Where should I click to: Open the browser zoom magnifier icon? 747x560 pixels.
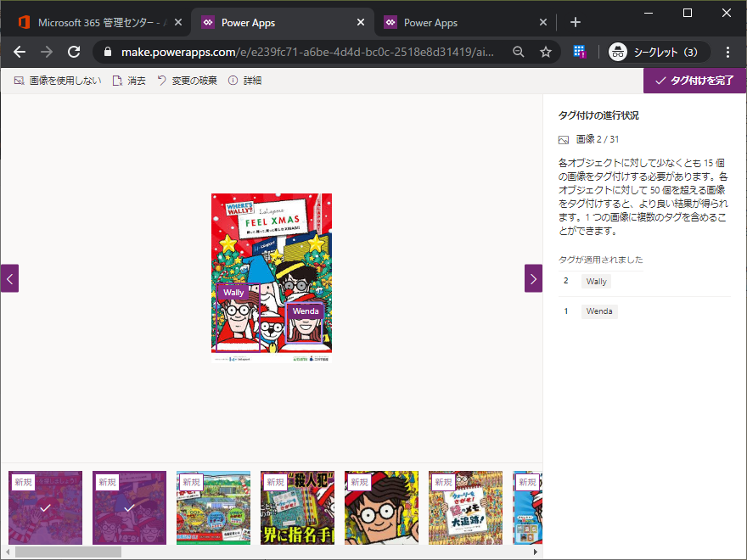coord(519,52)
